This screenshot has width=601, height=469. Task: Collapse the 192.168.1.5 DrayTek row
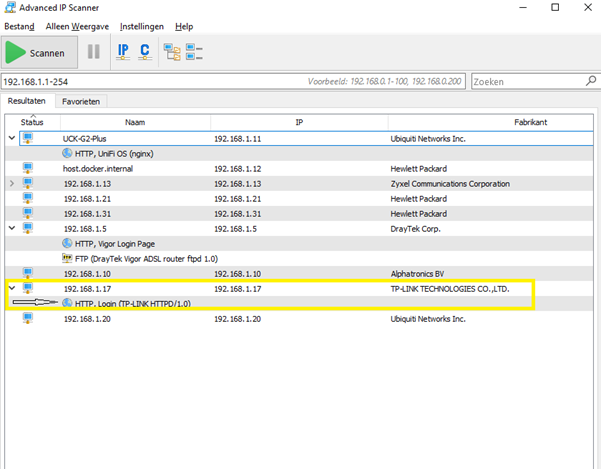pos(12,228)
